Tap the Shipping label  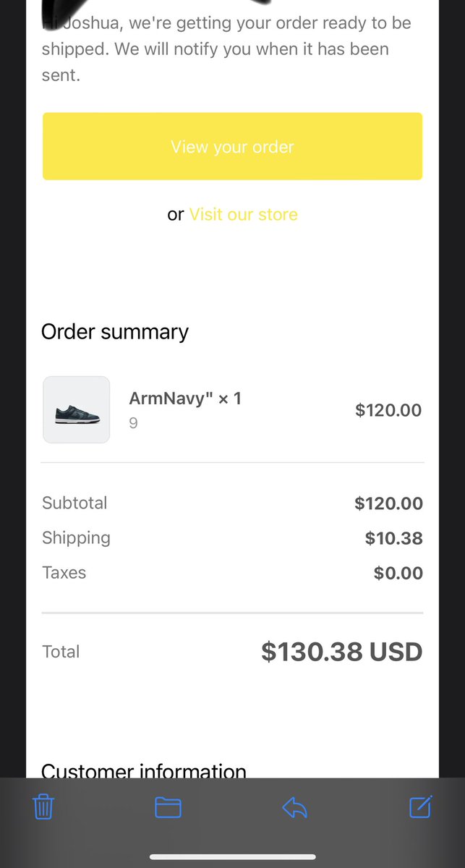[x=76, y=538]
